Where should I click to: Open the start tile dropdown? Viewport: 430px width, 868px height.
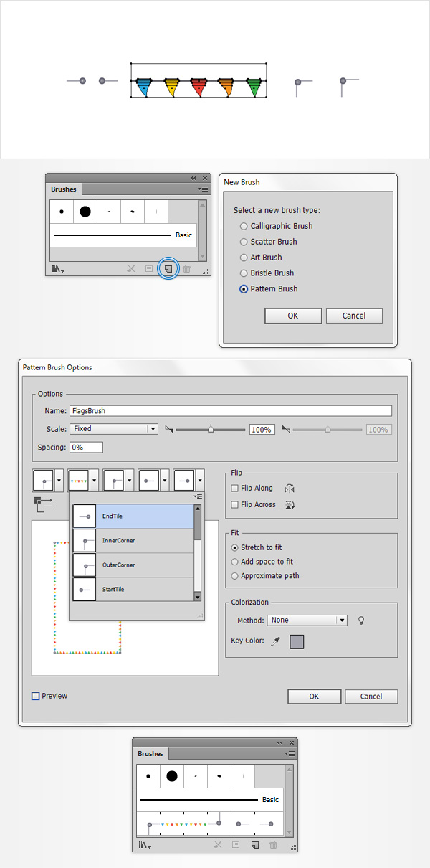(165, 480)
